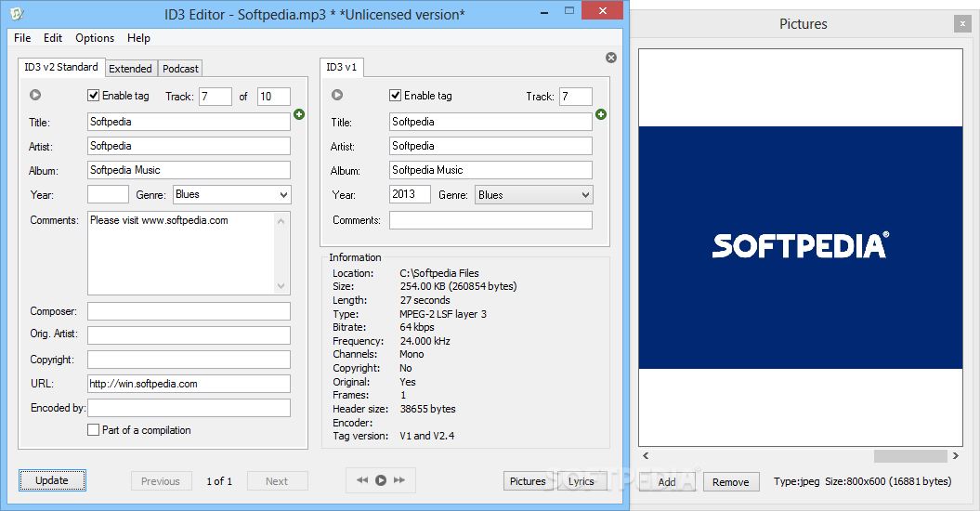Viewport: 980px width, 511px height.
Task: Click the Update button
Action: click(x=52, y=480)
